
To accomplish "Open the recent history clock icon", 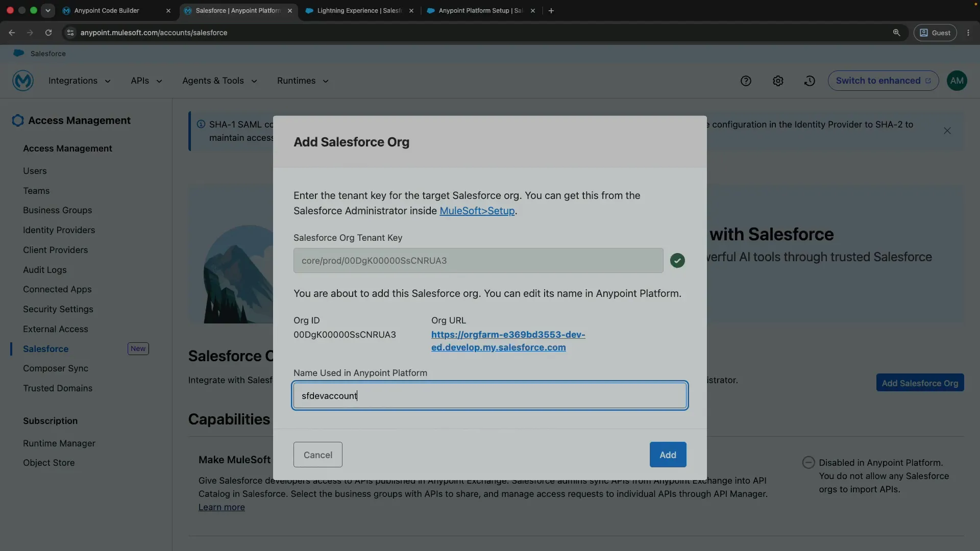I will tap(810, 81).
